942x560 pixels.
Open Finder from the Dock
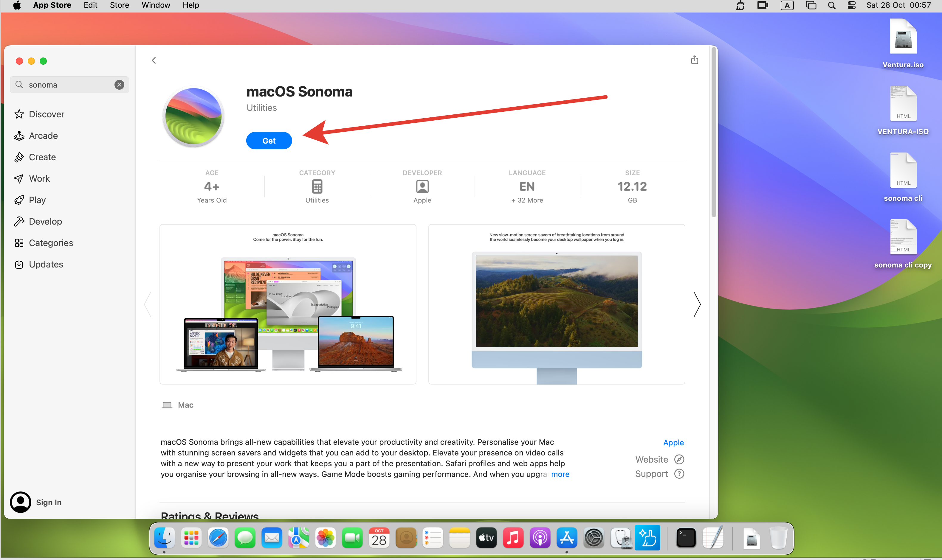(165, 538)
